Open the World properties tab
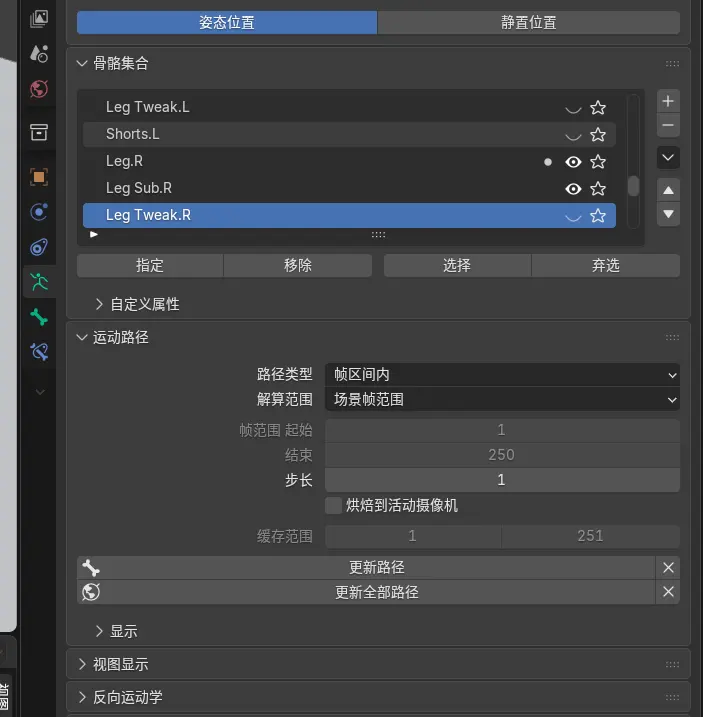The height and width of the screenshot is (717, 703). (39, 89)
